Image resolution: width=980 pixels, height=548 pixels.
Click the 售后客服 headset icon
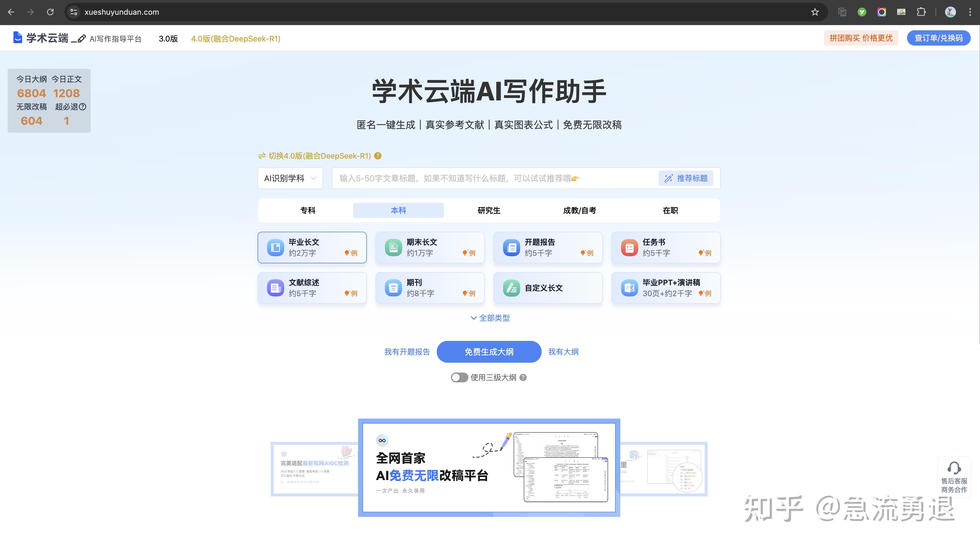(954, 468)
